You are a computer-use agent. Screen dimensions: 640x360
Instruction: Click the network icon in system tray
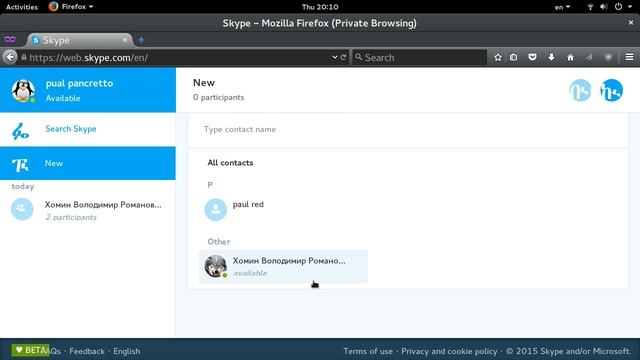[x=590, y=7]
